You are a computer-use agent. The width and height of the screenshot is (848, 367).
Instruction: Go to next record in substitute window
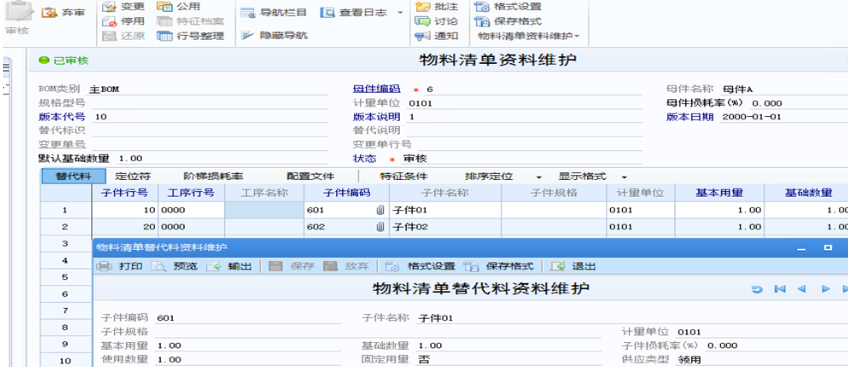(x=826, y=289)
